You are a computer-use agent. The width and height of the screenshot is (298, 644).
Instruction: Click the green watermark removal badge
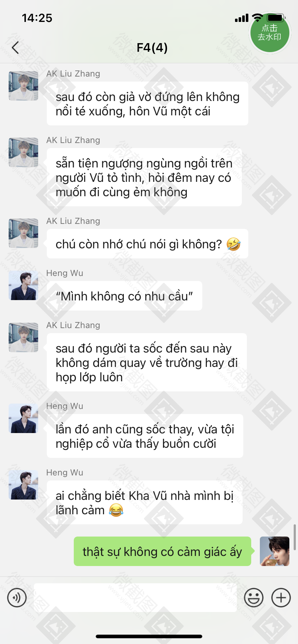click(270, 32)
